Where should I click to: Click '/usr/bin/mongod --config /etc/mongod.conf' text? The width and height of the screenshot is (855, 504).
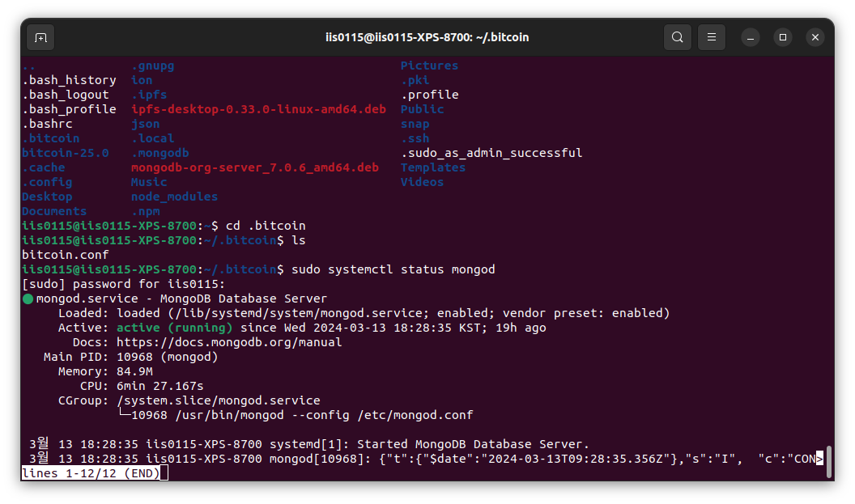[x=324, y=415]
